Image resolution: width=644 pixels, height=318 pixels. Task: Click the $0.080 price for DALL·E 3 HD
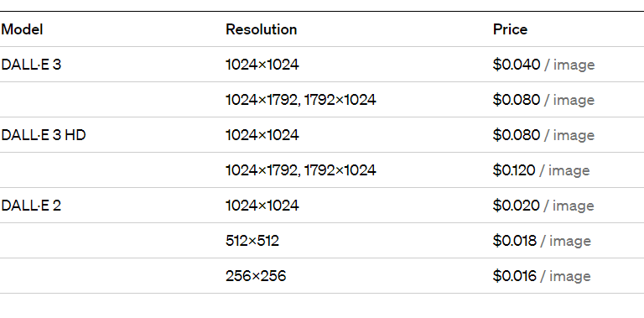(x=543, y=135)
